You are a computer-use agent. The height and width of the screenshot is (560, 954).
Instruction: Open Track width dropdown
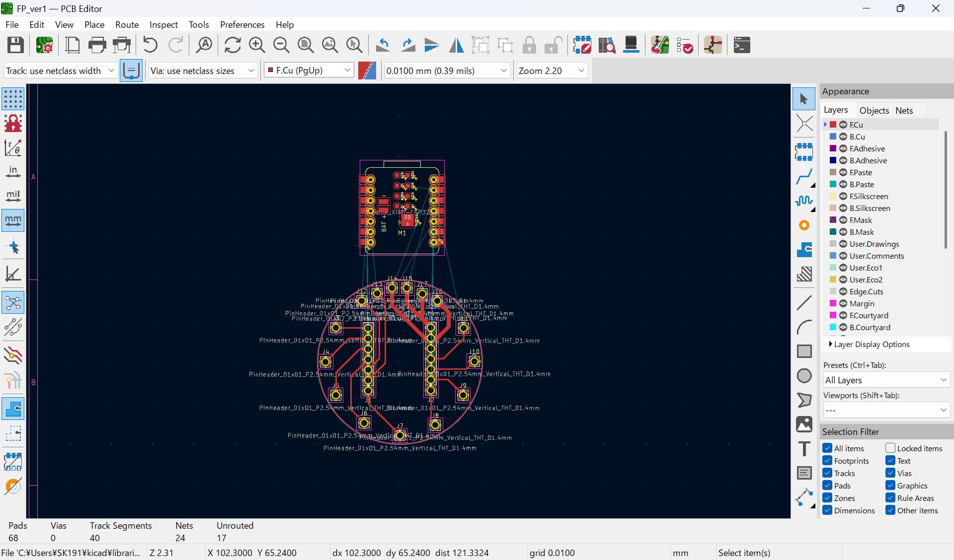point(61,70)
